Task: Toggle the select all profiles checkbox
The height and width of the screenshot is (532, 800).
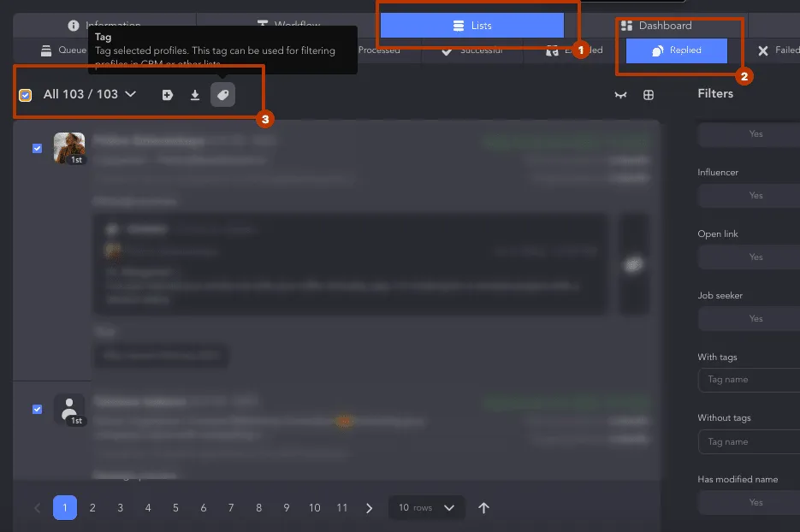Action: [25, 95]
